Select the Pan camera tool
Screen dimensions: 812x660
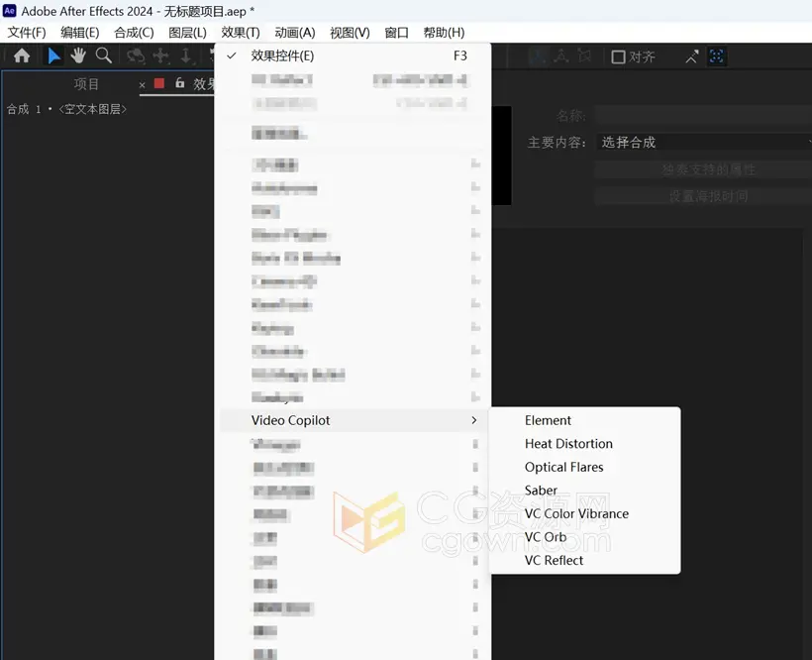click(x=161, y=55)
